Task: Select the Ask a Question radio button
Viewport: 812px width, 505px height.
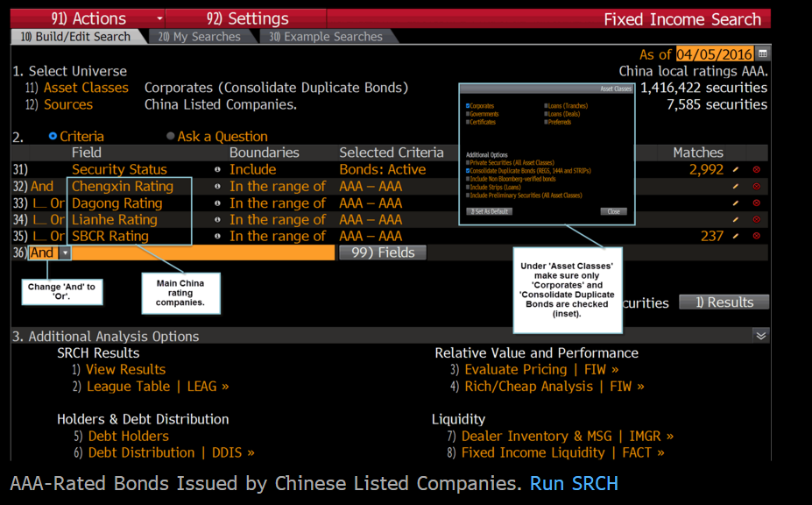Action: click(171, 136)
